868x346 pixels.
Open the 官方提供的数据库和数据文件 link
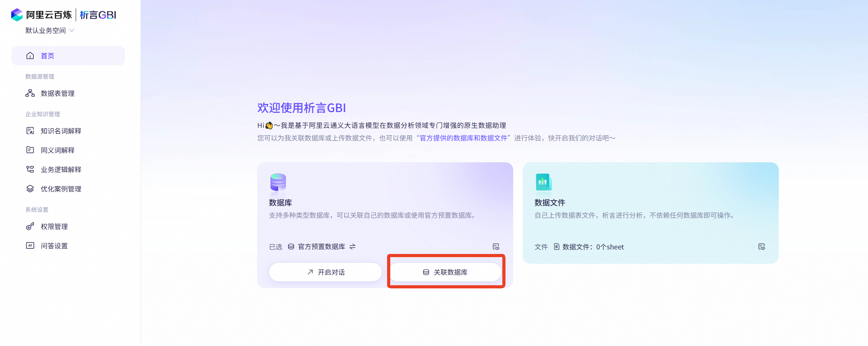coord(463,138)
